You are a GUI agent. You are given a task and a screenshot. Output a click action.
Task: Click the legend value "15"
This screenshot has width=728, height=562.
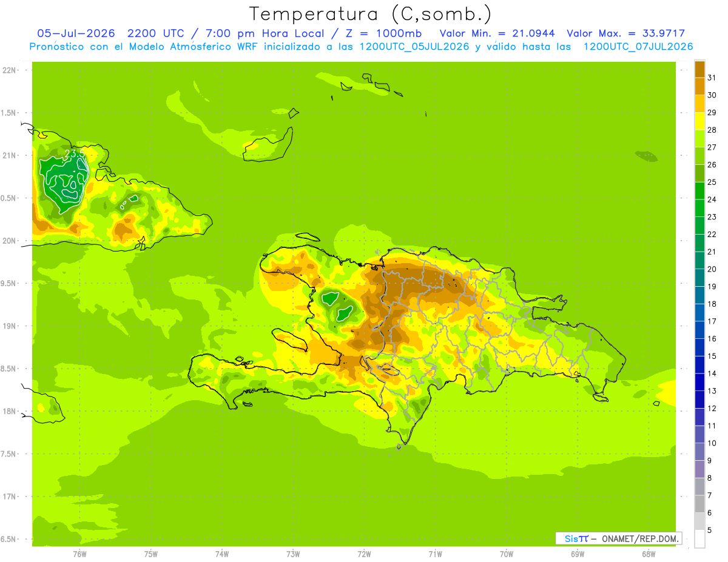click(712, 356)
